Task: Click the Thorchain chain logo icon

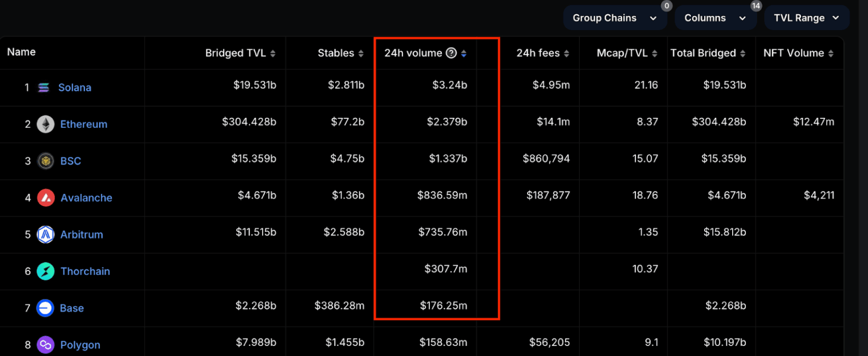Action: [45, 271]
